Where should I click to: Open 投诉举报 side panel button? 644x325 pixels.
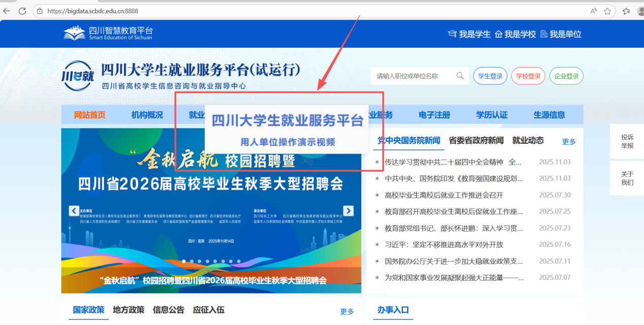pos(627,142)
